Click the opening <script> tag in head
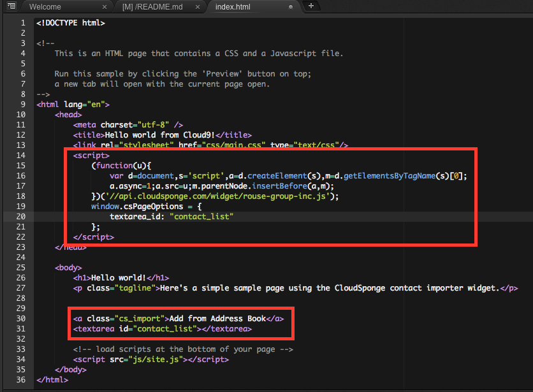 click(x=91, y=156)
